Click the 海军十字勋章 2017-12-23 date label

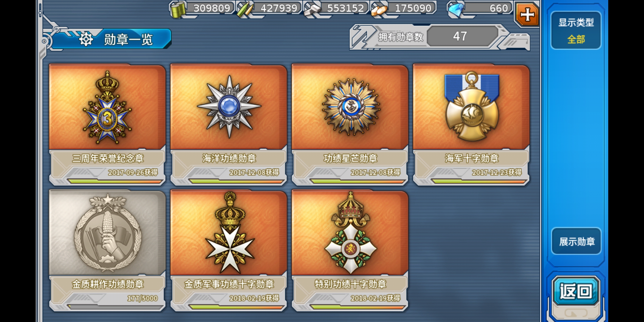click(x=497, y=172)
